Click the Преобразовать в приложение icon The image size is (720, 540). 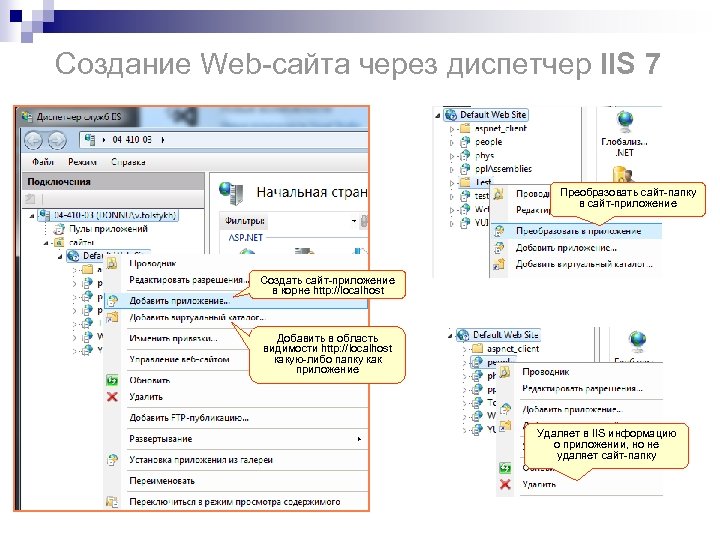point(499,231)
